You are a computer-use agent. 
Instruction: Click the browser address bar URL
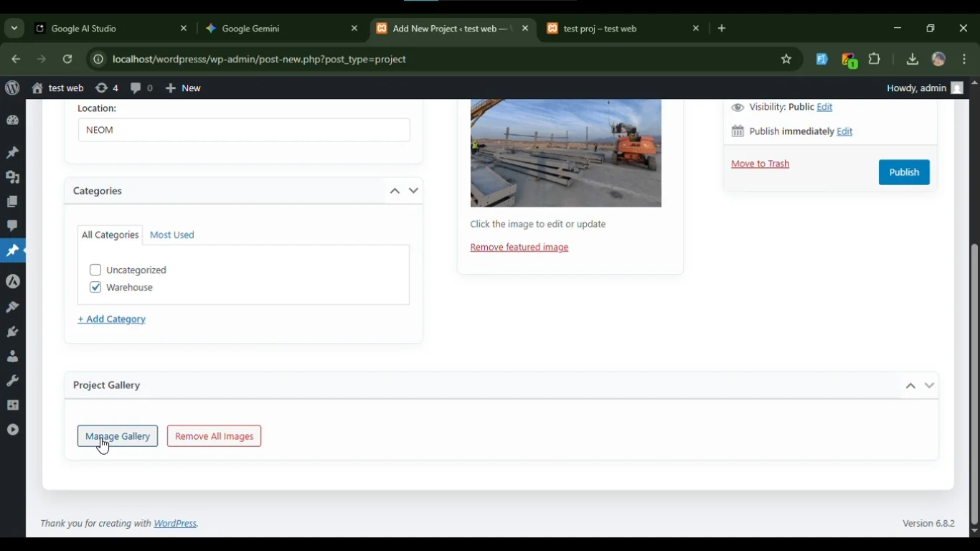(x=260, y=60)
